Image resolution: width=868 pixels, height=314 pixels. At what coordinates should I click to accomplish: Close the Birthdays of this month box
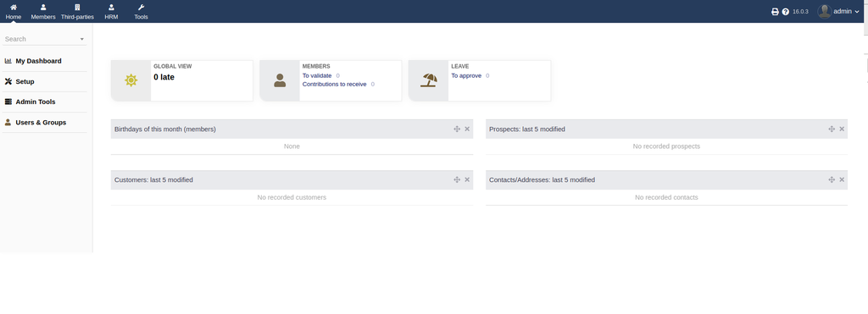pyautogui.click(x=467, y=129)
